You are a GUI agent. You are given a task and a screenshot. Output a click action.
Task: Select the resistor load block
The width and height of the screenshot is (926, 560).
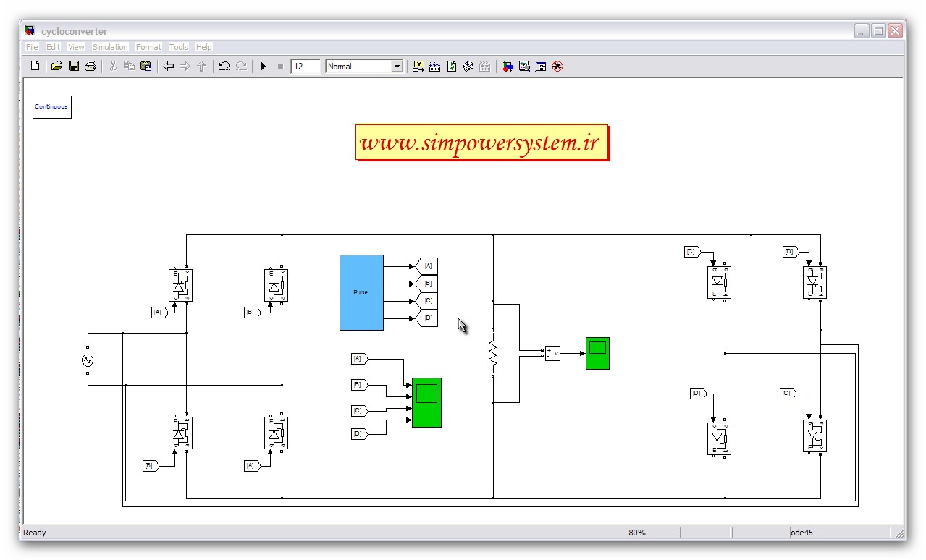click(493, 353)
